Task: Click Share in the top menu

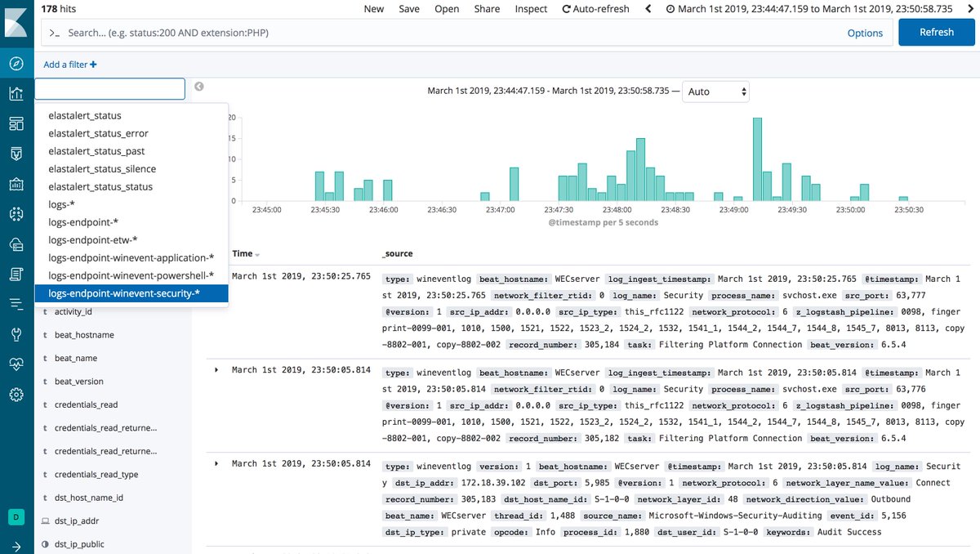Action: pos(488,9)
